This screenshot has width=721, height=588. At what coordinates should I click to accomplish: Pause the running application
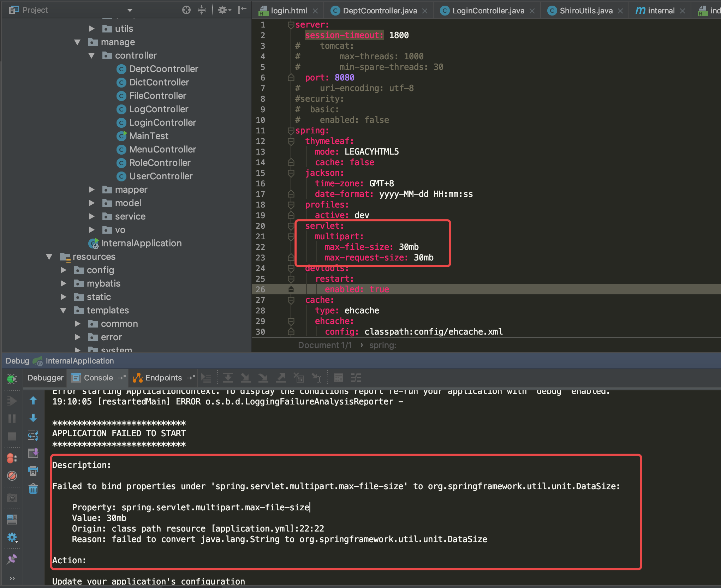pos(12,418)
